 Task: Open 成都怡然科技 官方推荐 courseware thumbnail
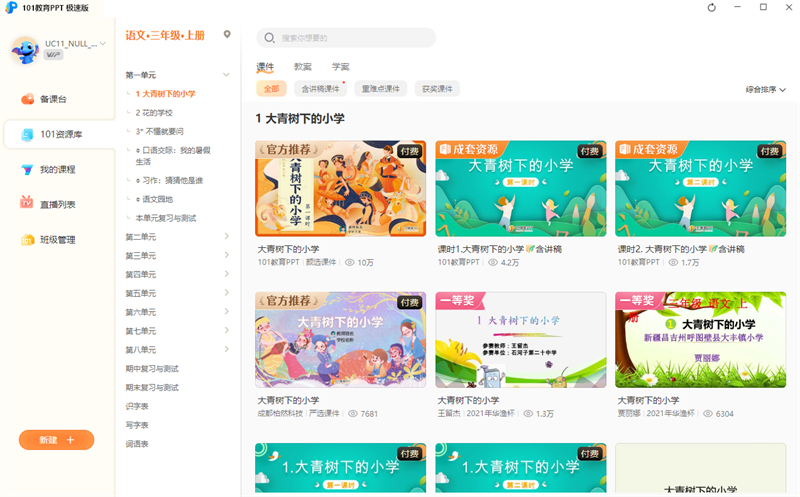(x=341, y=340)
